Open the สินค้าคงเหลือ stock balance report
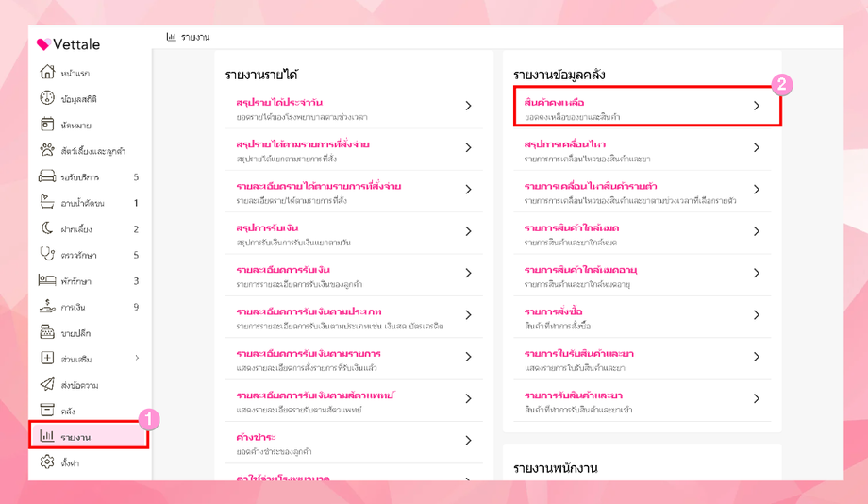 555,102
